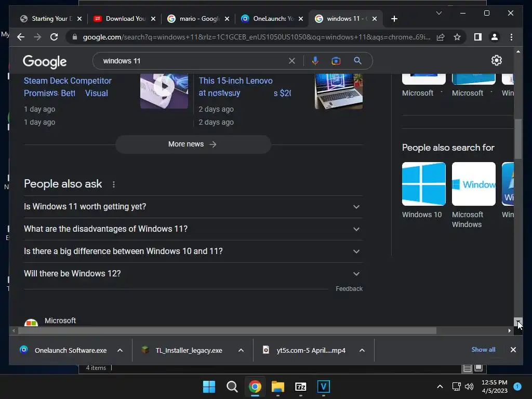Show all downloads
This screenshot has height=399, width=532.
coord(483,350)
